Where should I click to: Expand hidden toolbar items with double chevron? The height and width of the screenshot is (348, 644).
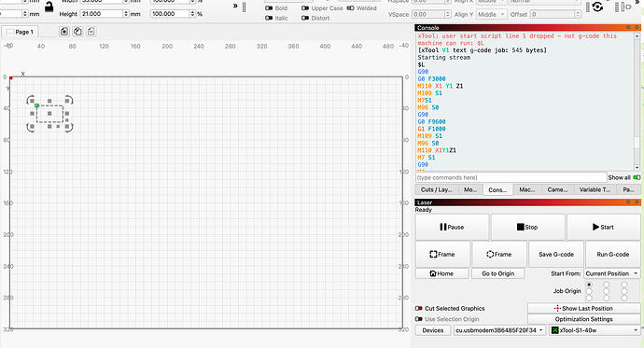[x=235, y=6]
